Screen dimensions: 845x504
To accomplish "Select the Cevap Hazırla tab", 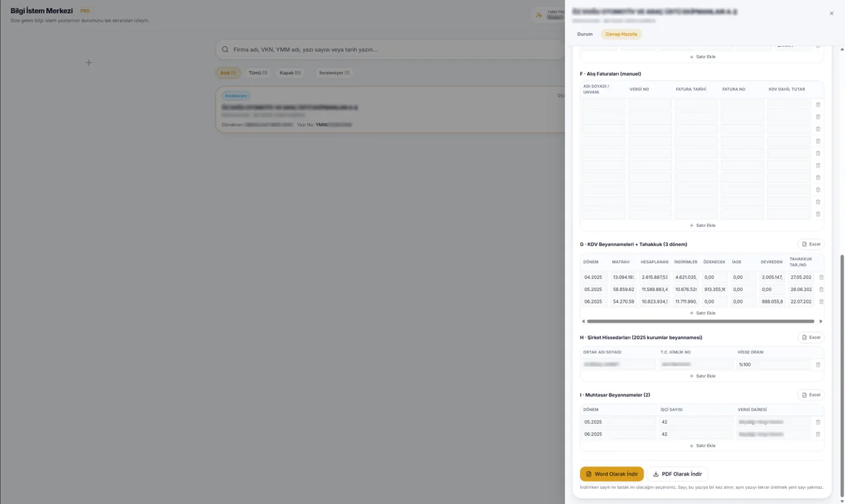I will tap(621, 34).
